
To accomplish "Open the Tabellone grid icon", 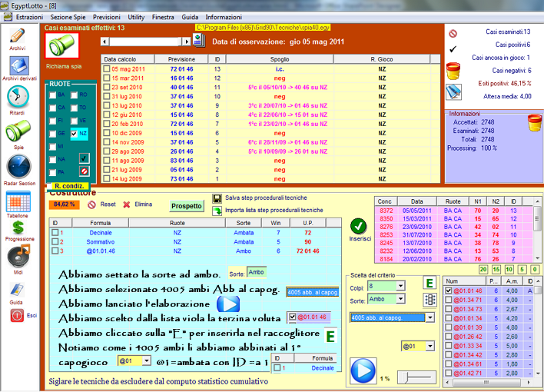I will pyautogui.click(x=18, y=201).
